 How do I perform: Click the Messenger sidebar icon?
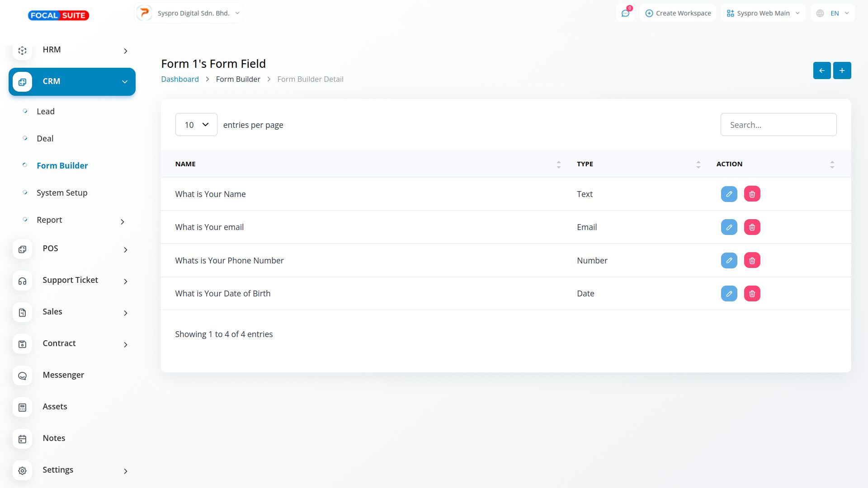[22, 375]
